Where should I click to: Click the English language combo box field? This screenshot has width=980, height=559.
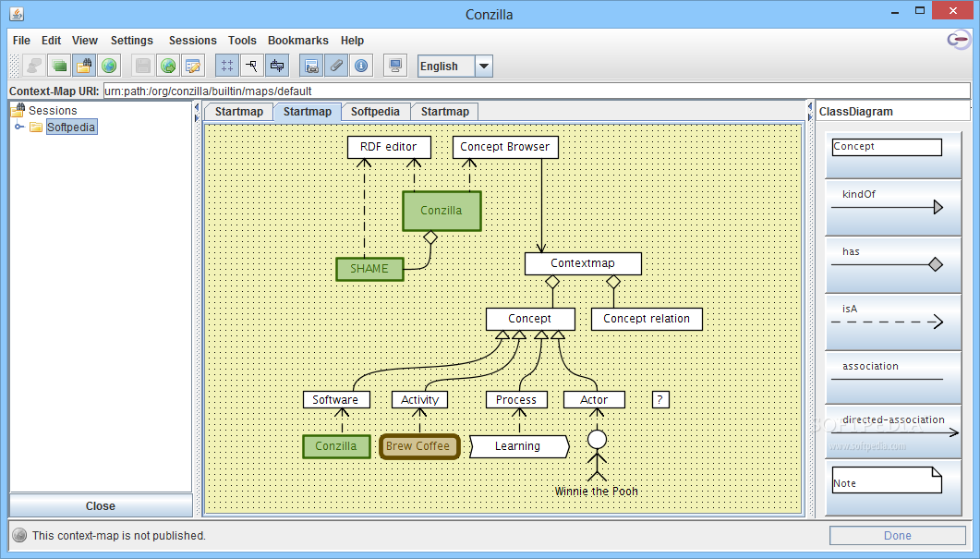446,67
